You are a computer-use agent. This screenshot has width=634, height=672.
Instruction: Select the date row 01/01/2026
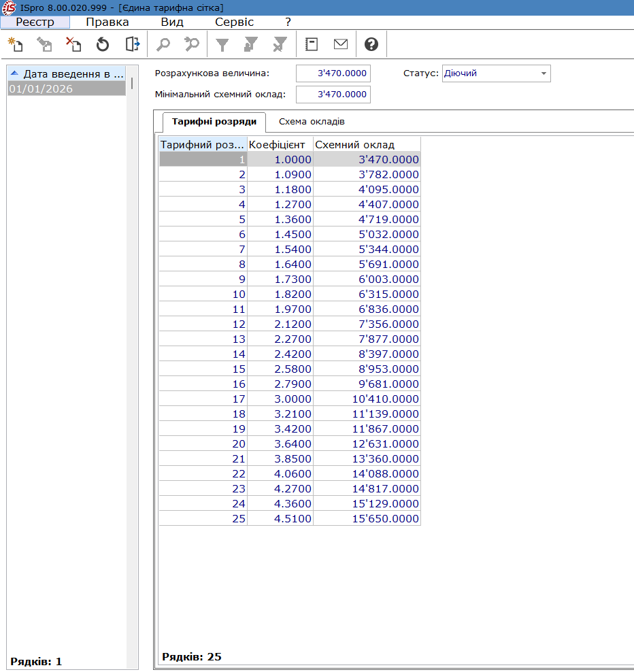tap(67, 88)
